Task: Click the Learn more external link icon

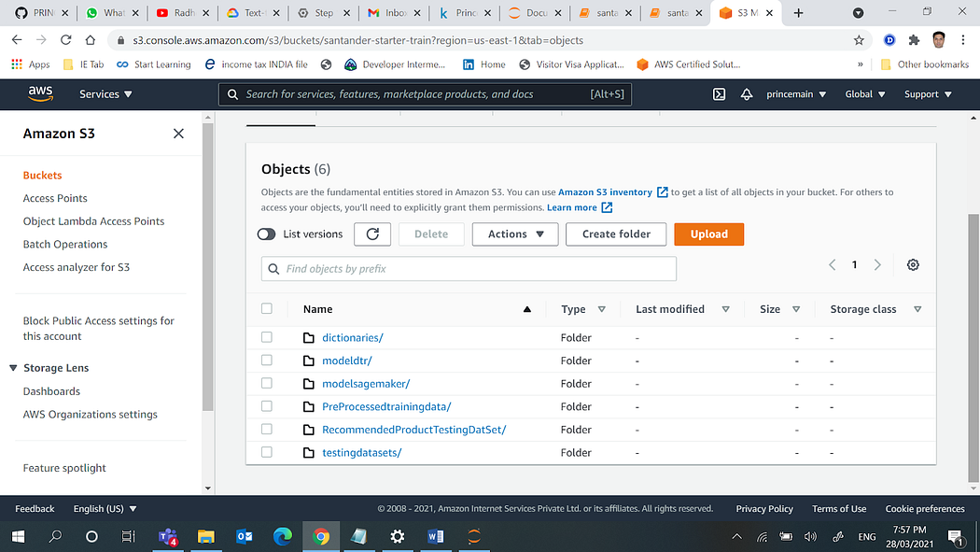Action: pos(607,207)
